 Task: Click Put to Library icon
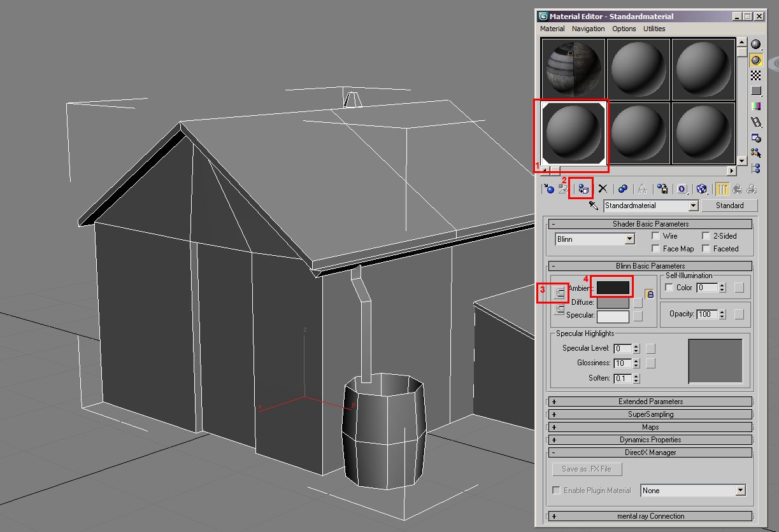pyautogui.click(x=663, y=189)
